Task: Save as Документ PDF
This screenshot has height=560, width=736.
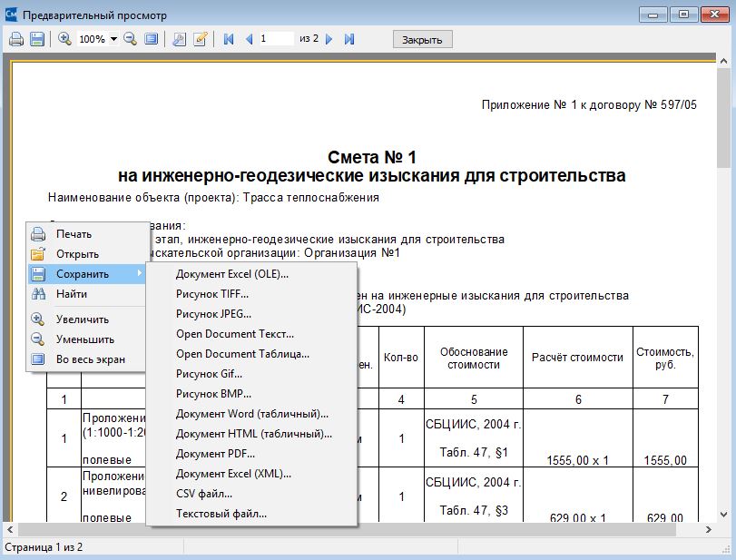Action: point(251,454)
